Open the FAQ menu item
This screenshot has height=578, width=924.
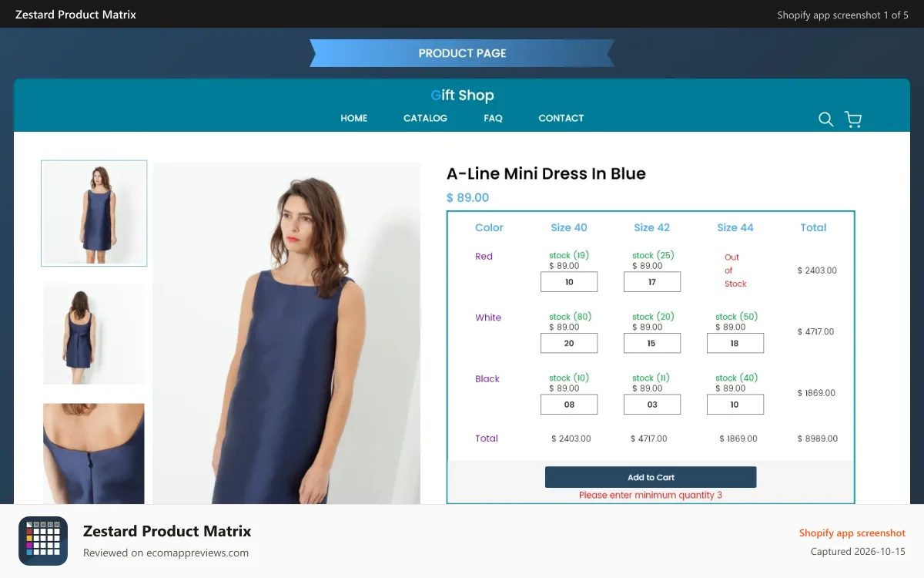coord(493,118)
